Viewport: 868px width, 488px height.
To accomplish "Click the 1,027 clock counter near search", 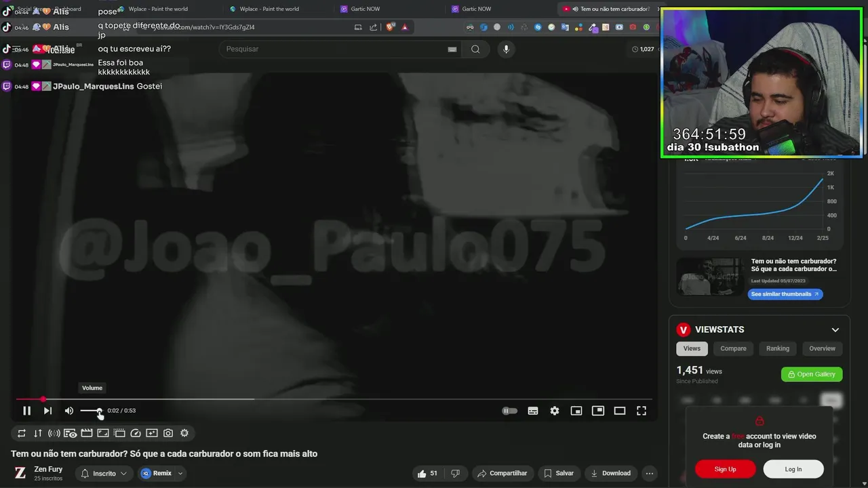I will point(643,49).
